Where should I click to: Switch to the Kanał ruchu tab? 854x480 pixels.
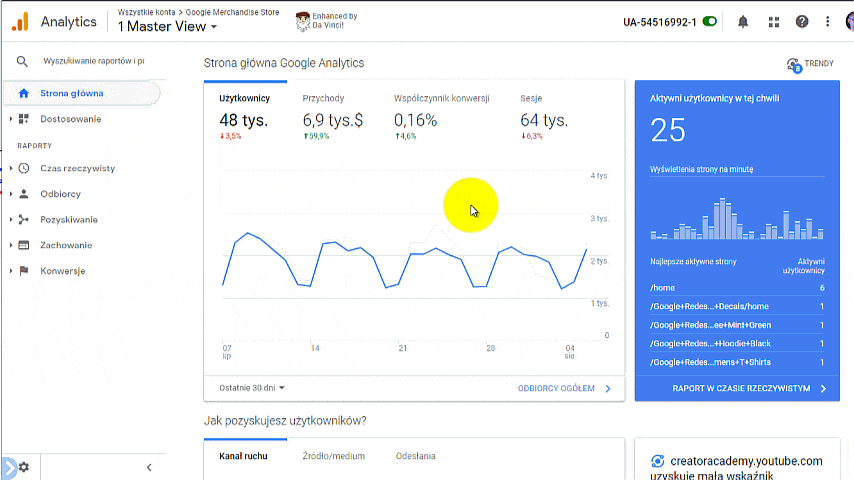[243, 456]
